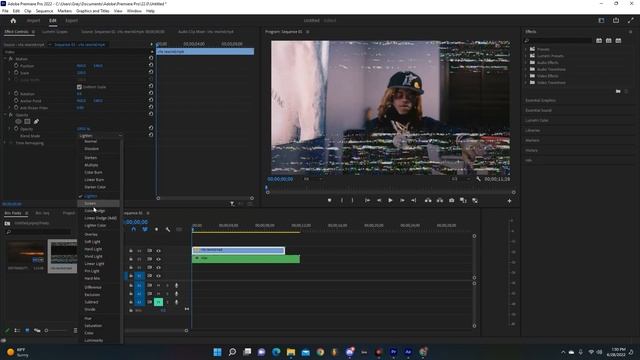
Task: Toggle animation stopwatch for Opacity
Action: [16, 129]
